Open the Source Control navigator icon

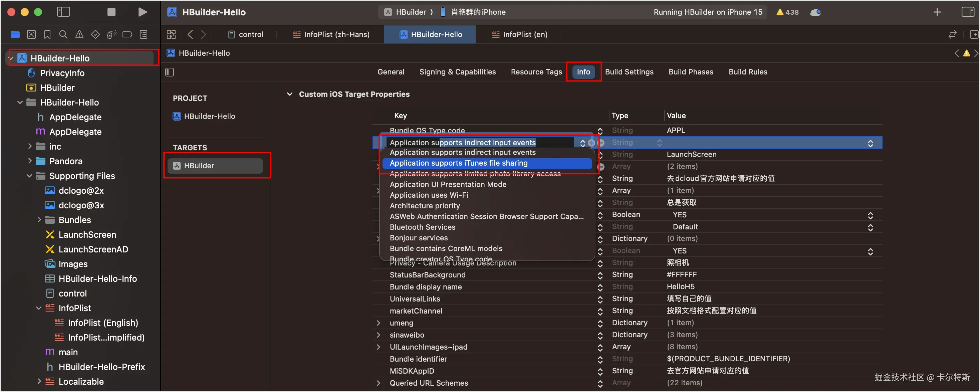pyautogui.click(x=31, y=35)
